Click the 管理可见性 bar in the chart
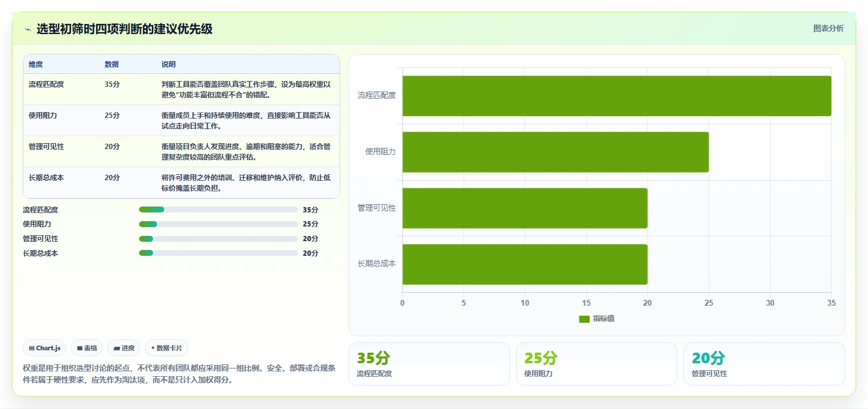Viewport: 868px width, 409px height. tap(525, 208)
